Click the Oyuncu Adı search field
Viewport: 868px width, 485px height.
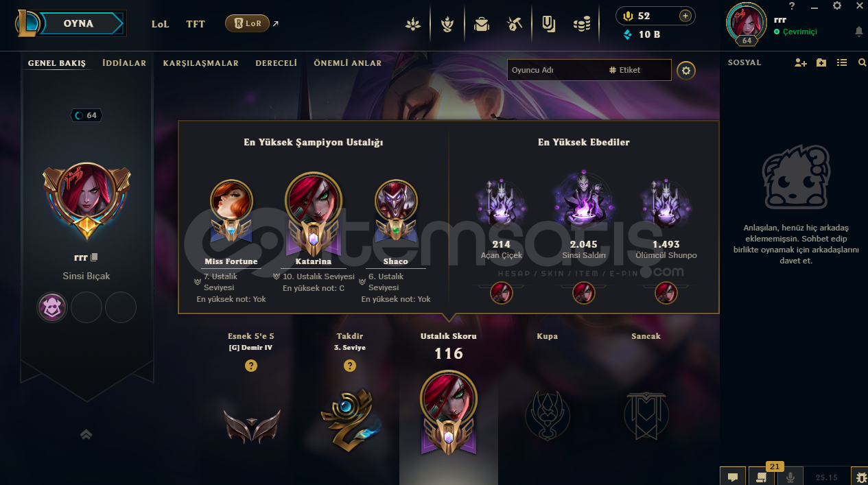click(x=556, y=70)
